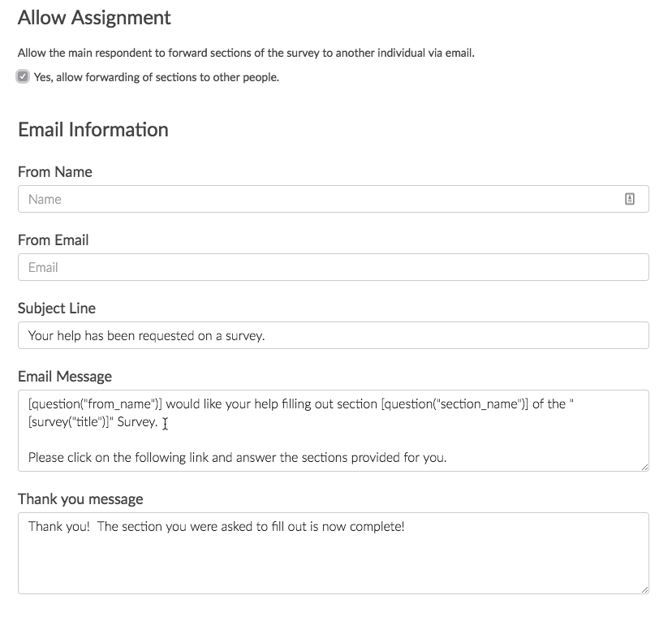This screenshot has width=672, height=617.
Task: Click the Thank you message label
Action: point(80,499)
